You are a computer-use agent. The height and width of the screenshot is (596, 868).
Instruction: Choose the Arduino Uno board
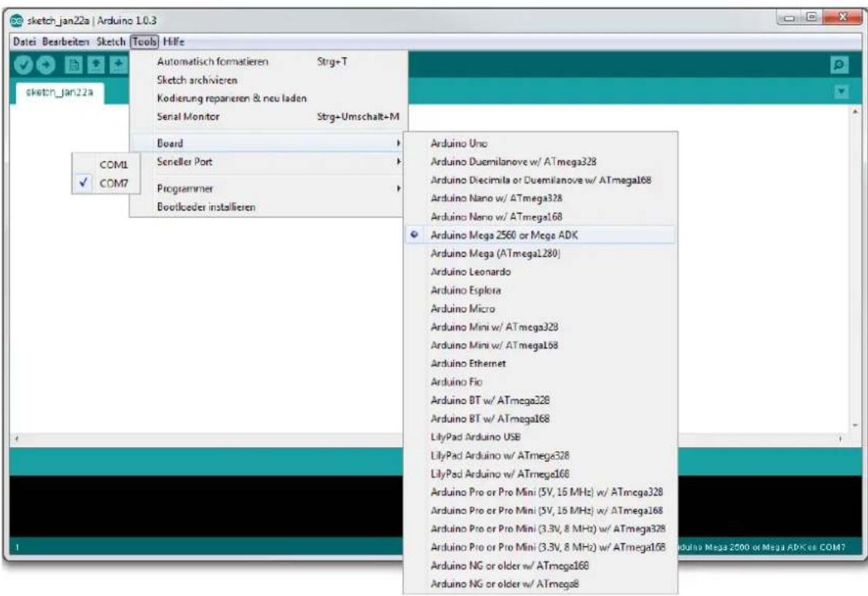pos(540,143)
